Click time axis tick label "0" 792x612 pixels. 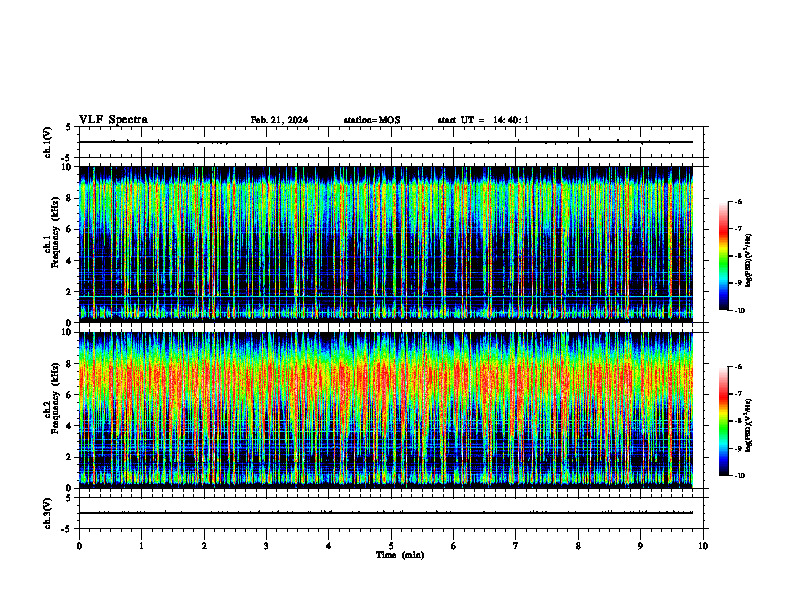coord(79,546)
